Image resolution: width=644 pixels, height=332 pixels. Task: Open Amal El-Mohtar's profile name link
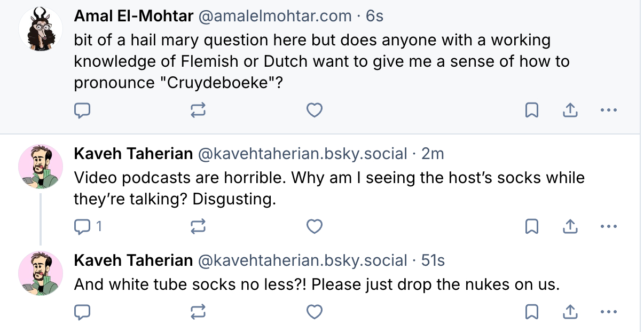[133, 17]
